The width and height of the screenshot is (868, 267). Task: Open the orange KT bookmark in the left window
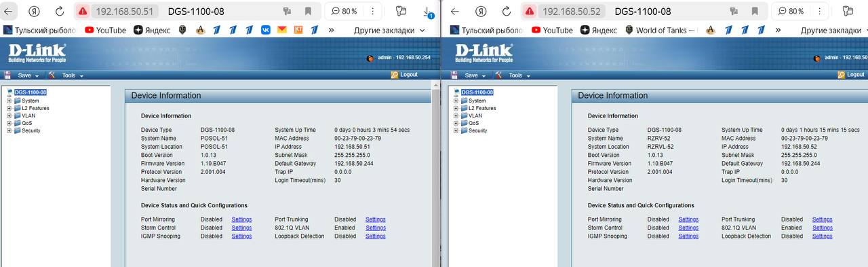298,30
